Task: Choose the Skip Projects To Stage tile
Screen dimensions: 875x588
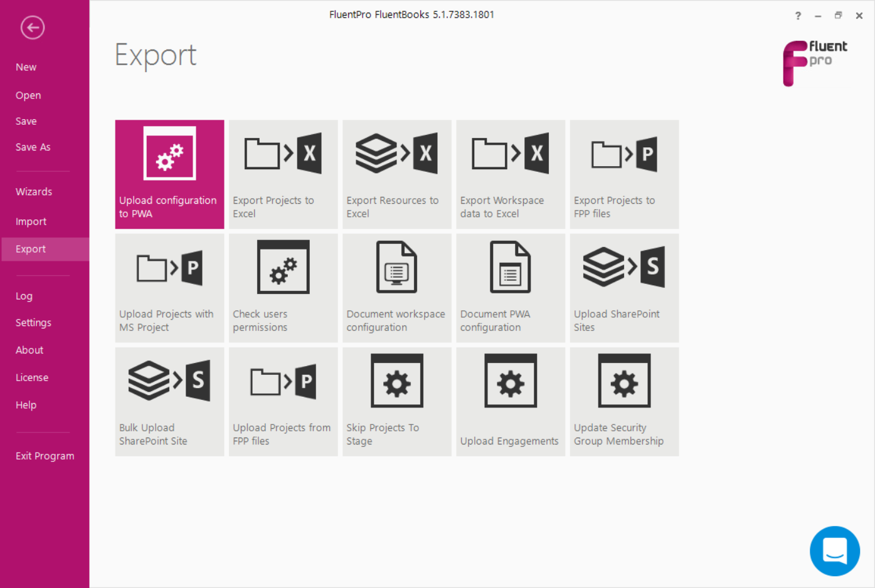Action: click(x=397, y=401)
